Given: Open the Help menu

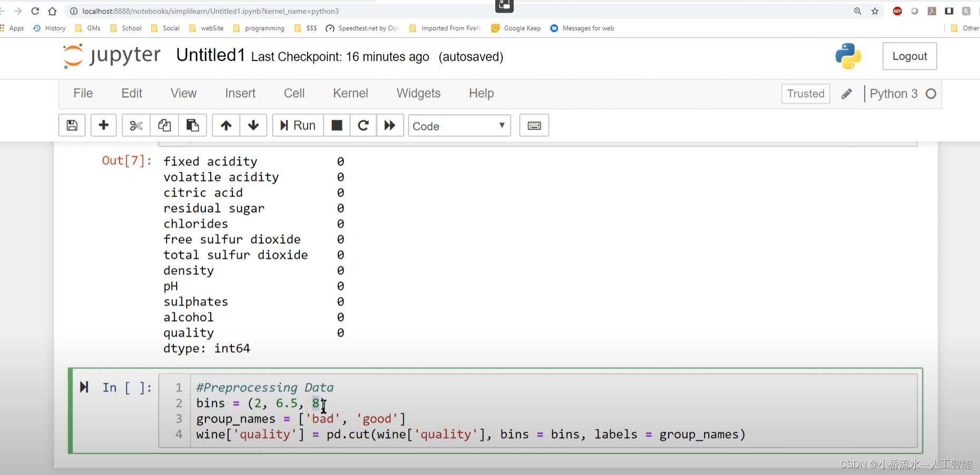Looking at the screenshot, I should [x=482, y=93].
